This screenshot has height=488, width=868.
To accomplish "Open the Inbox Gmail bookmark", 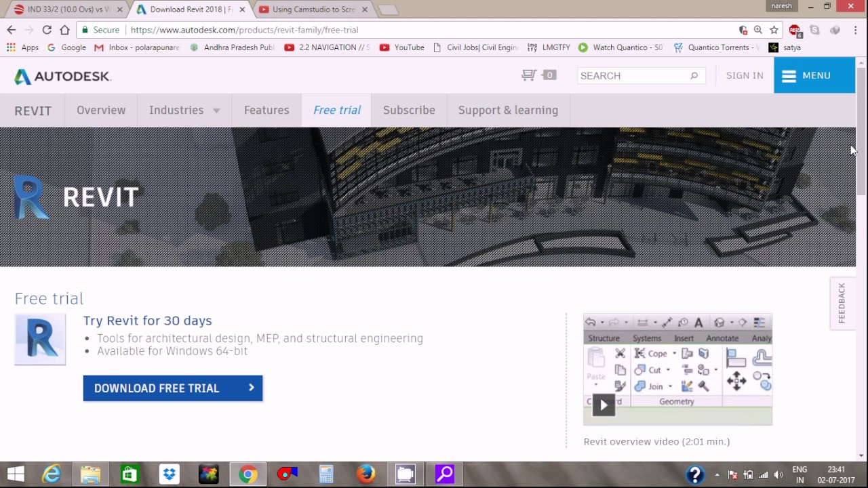I will (x=137, y=47).
